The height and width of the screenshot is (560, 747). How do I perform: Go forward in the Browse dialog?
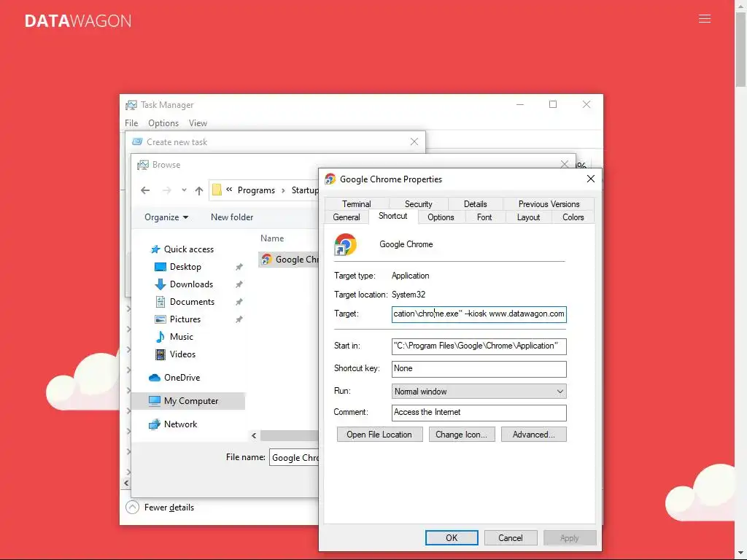(167, 190)
